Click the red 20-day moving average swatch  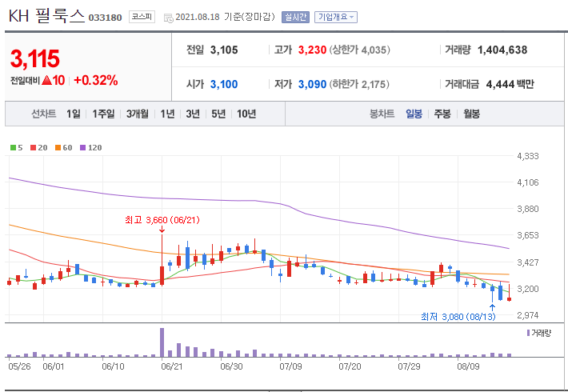coord(33,147)
